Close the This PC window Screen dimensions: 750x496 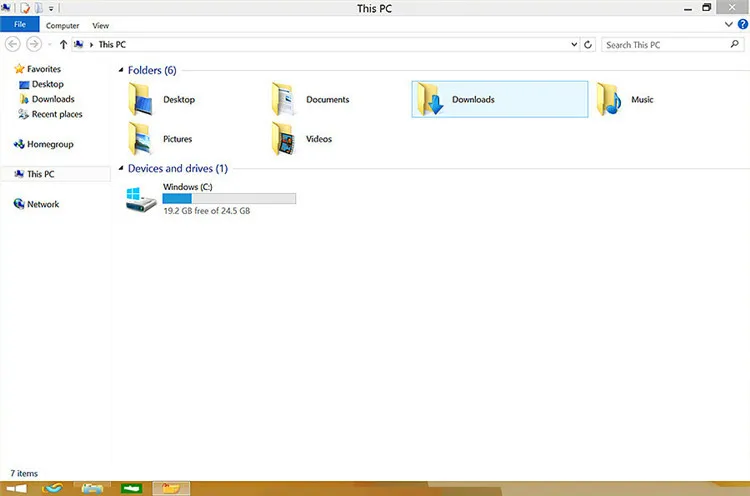click(732, 7)
